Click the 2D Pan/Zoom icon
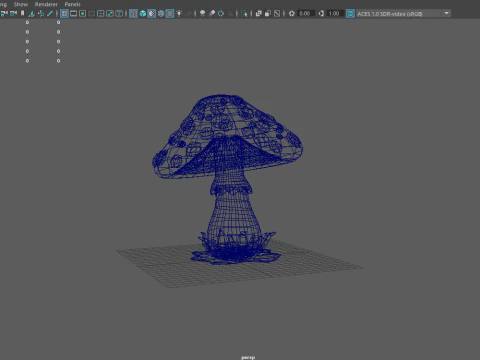The image size is (480, 360). pos(41,13)
